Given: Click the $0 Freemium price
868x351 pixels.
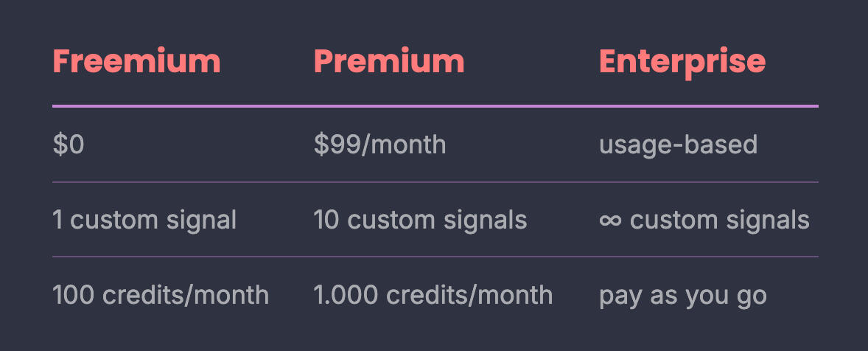Looking at the screenshot, I should 69,145.
